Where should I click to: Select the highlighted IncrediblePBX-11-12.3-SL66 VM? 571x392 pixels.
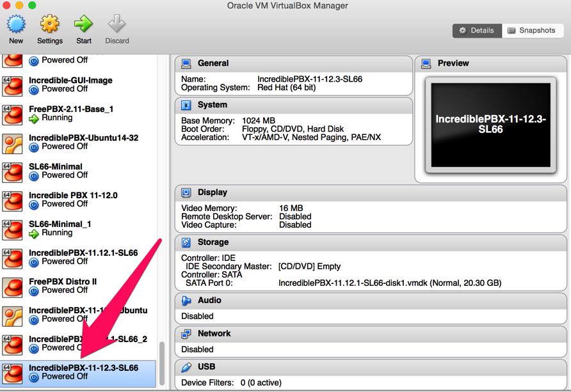point(78,374)
